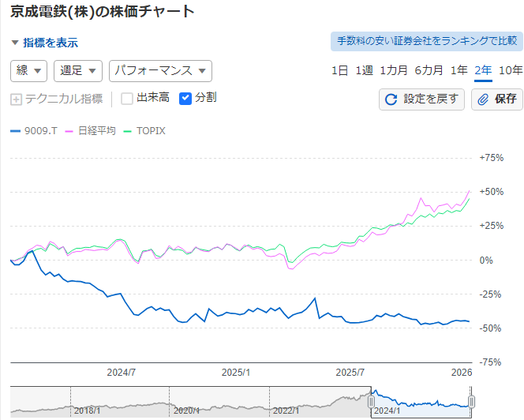Click the 日経平均 legend entry
Image resolution: width=524 pixels, height=420 pixels.
pyautogui.click(x=90, y=131)
